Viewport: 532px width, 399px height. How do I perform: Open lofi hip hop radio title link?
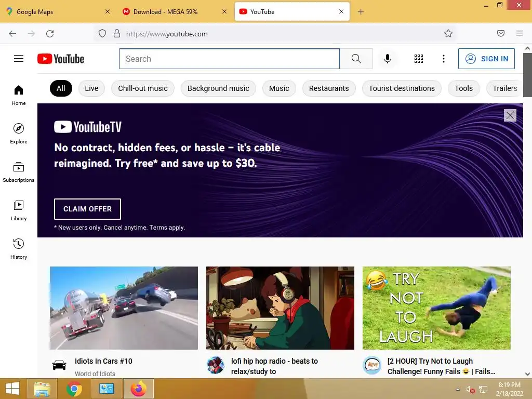[274, 366]
